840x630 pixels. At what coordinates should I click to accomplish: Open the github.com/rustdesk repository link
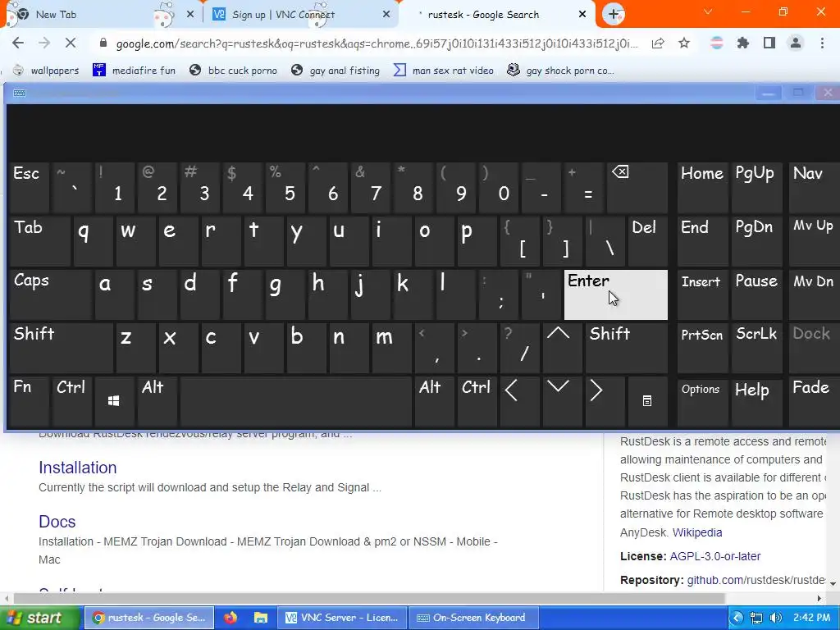tap(756, 580)
